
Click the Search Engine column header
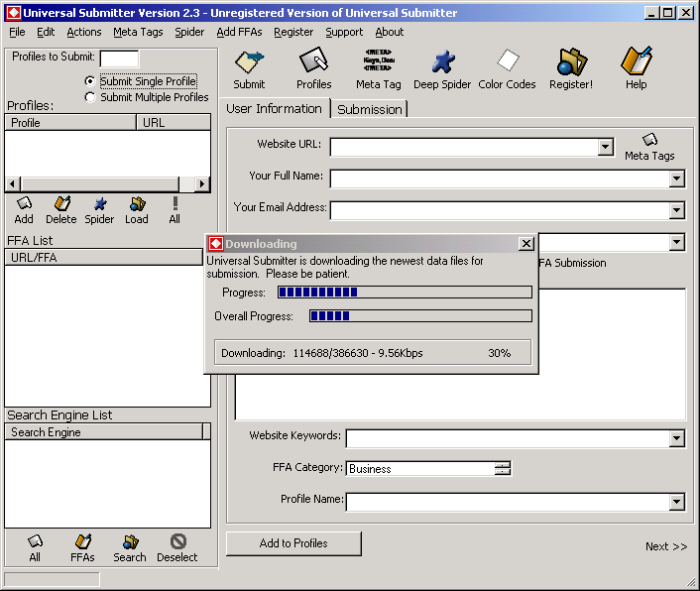click(103, 432)
